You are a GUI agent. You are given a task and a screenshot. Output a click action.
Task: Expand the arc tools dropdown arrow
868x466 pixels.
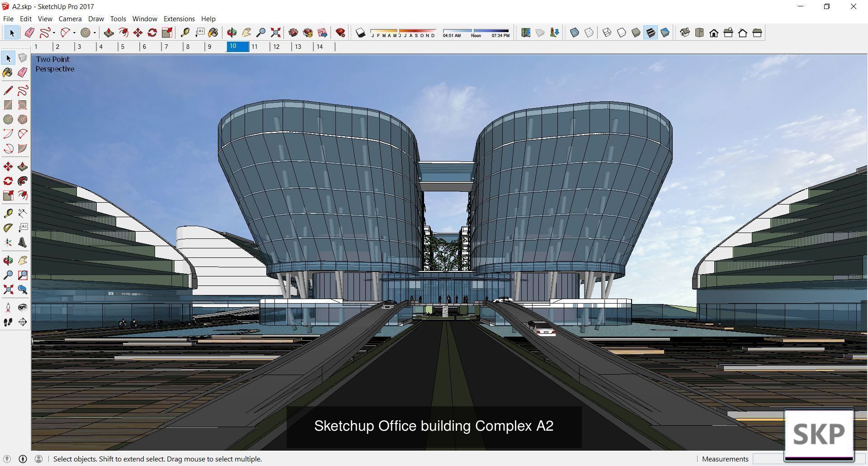[74, 33]
